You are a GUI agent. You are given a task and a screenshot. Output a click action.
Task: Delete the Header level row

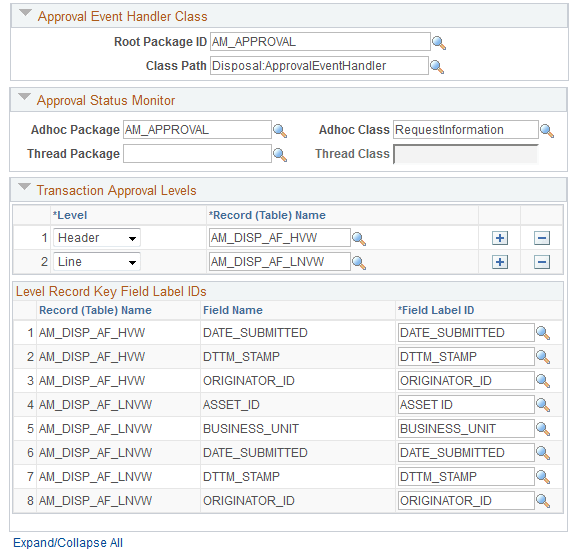[x=541, y=238]
